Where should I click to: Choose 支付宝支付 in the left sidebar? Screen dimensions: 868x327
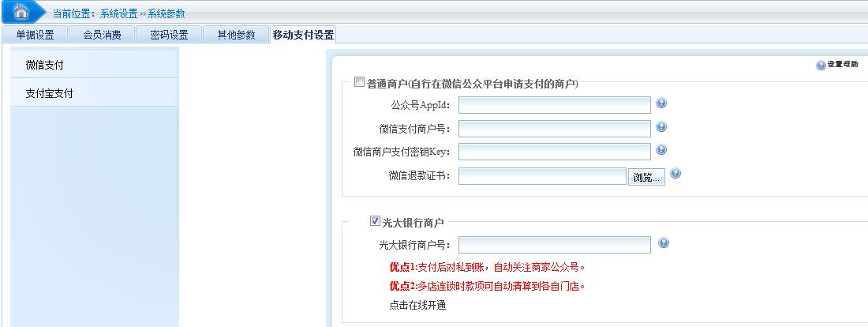point(49,93)
